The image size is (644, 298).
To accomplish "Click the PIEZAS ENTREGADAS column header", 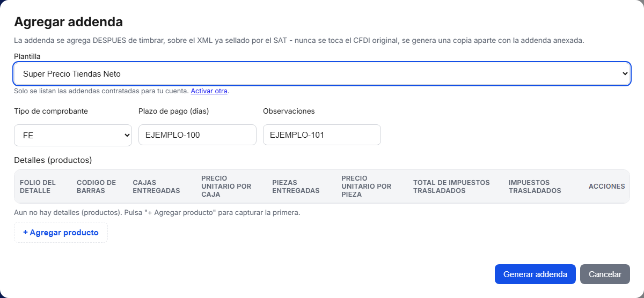I will coord(296,187).
